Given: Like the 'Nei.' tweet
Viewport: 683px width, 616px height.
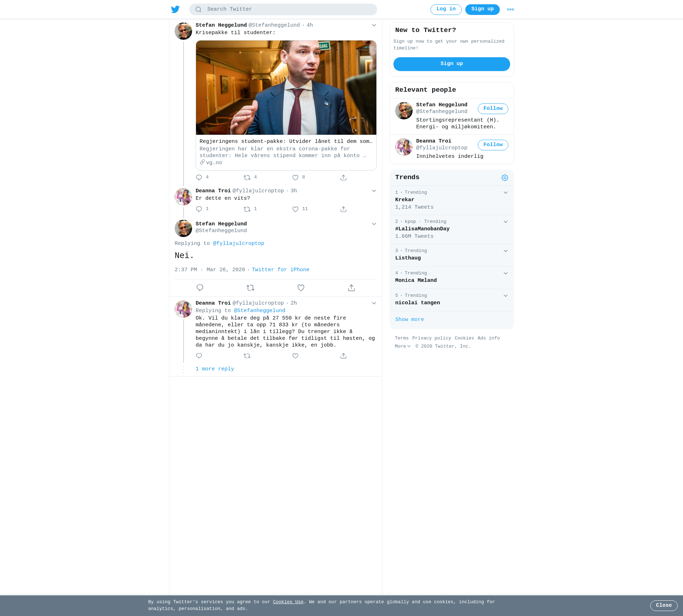Looking at the screenshot, I should [x=301, y=288].
